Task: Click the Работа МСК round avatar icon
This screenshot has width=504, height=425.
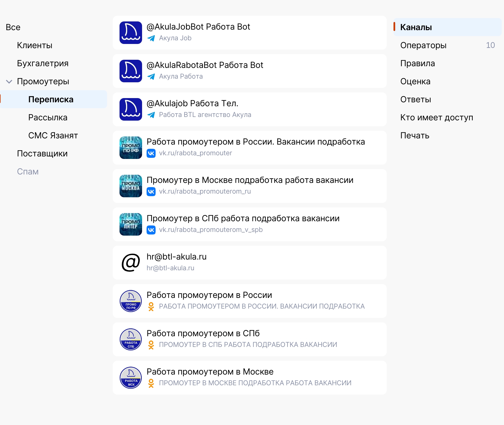Action: [x=131, y=378]
